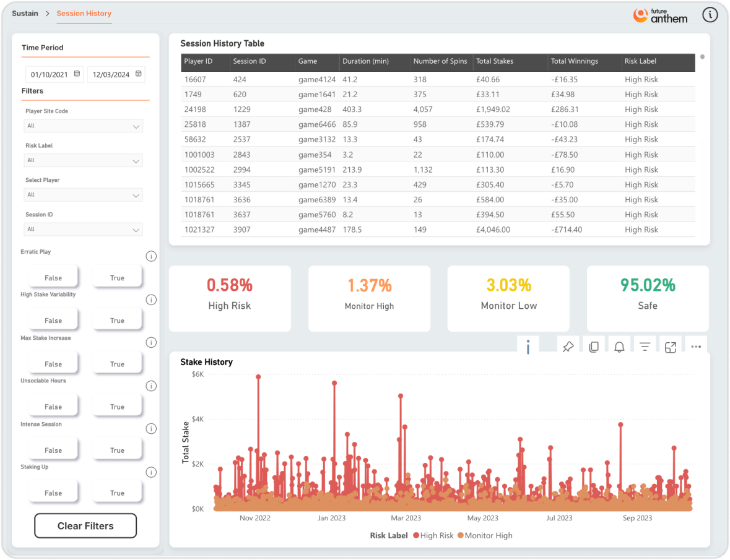The height and width of the screenshot is (560, 730).
Task: Show info for High Stake Variability
Action: pos(151,299)
